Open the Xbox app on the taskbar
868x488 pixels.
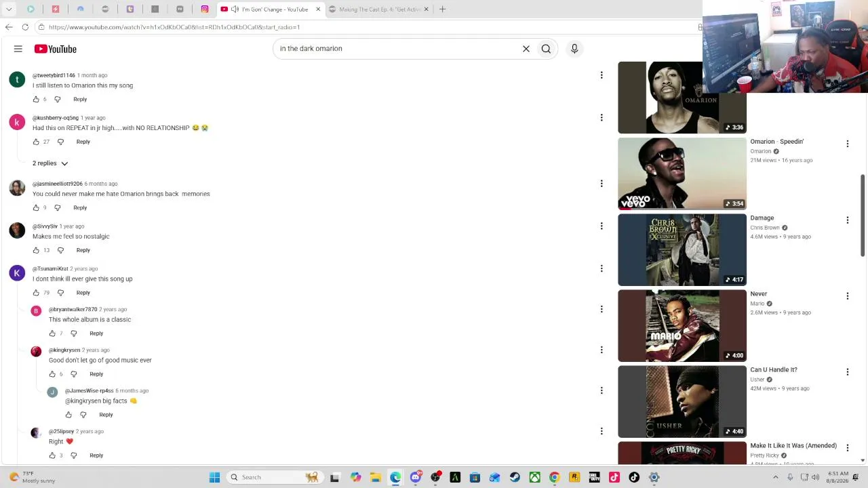point(534,477)
